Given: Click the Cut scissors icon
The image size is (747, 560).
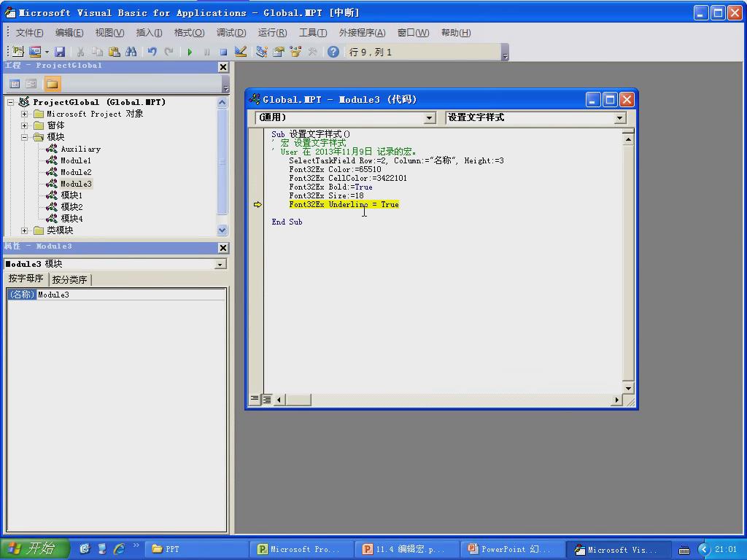Looking at the screenshot, I should tap(80, 52).
